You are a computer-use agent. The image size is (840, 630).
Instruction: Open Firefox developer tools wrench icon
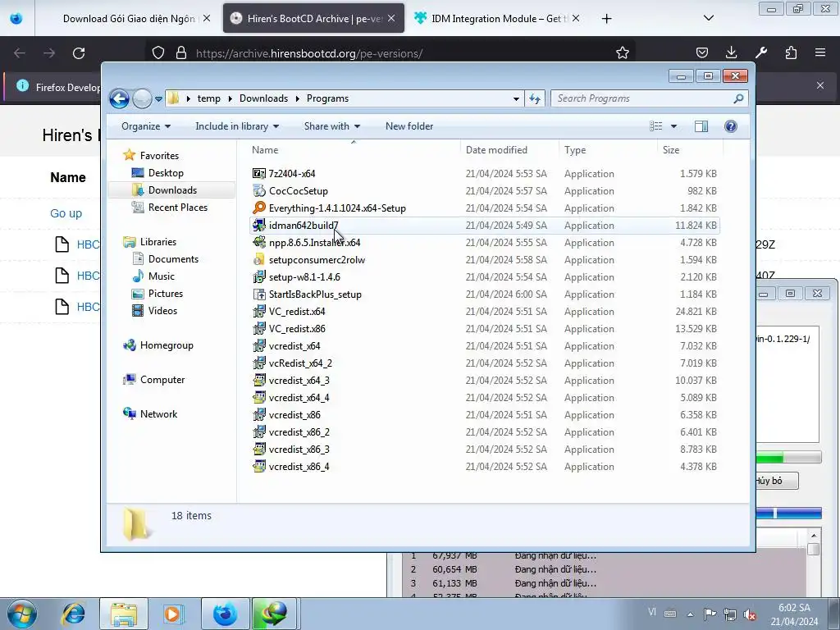(760, 52)
